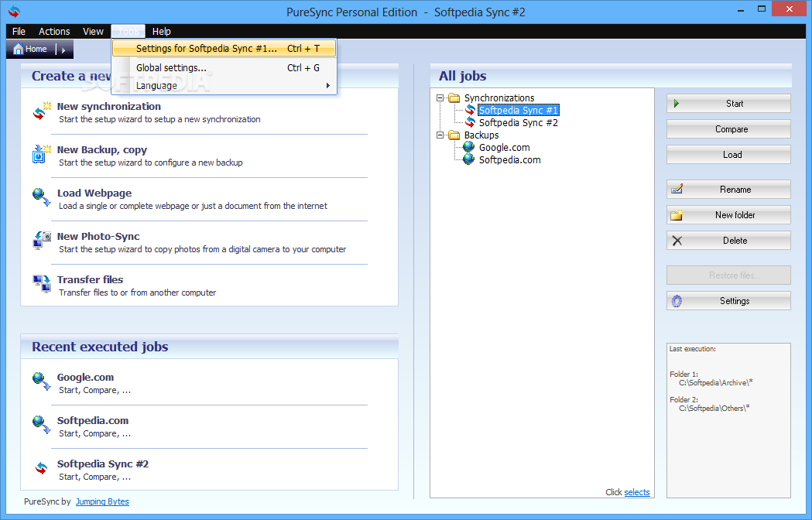The image size is (812, 520).
Task: Open the View menu
Action: click(93, 31)
